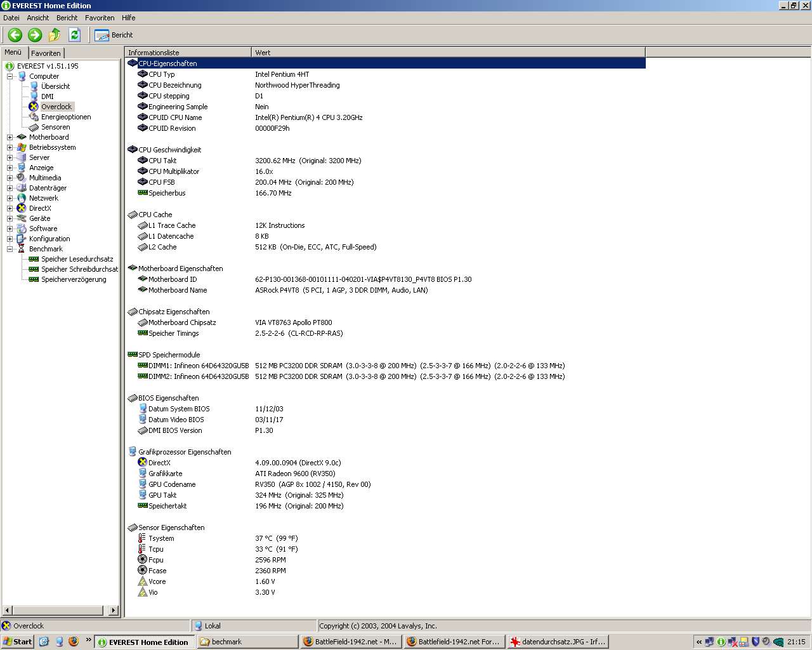812x650 pixels.
Task: Navigate up one level with the up-arrow icon
Action: tap(55, 35)
